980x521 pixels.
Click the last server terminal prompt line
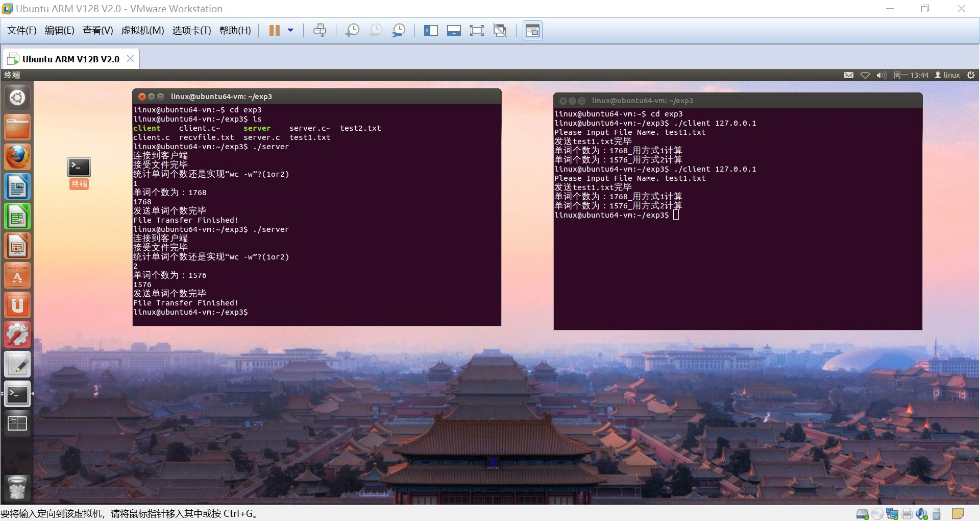(x=190, y=312)
